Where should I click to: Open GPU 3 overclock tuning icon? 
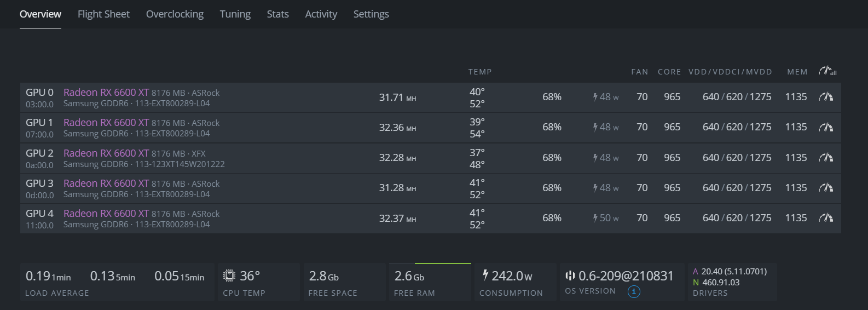(x=826, y=188)
